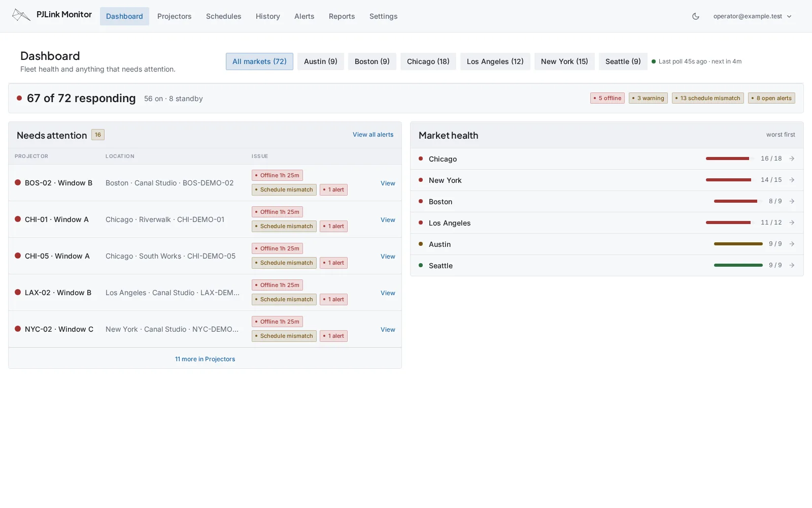Click the arrow icon on Boston market row
This screenshot has height=508, width=812.
point(792,201)
